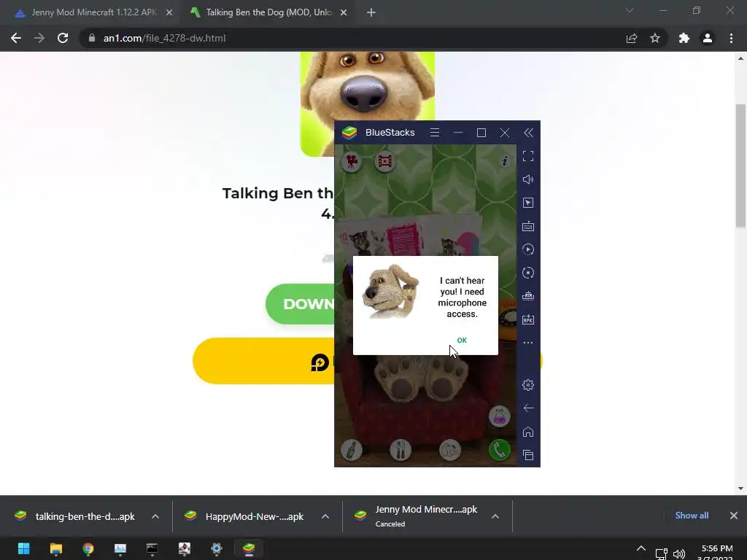Open Chrome three-dot menu
This screenshot has height=560, width=747.
731,38
